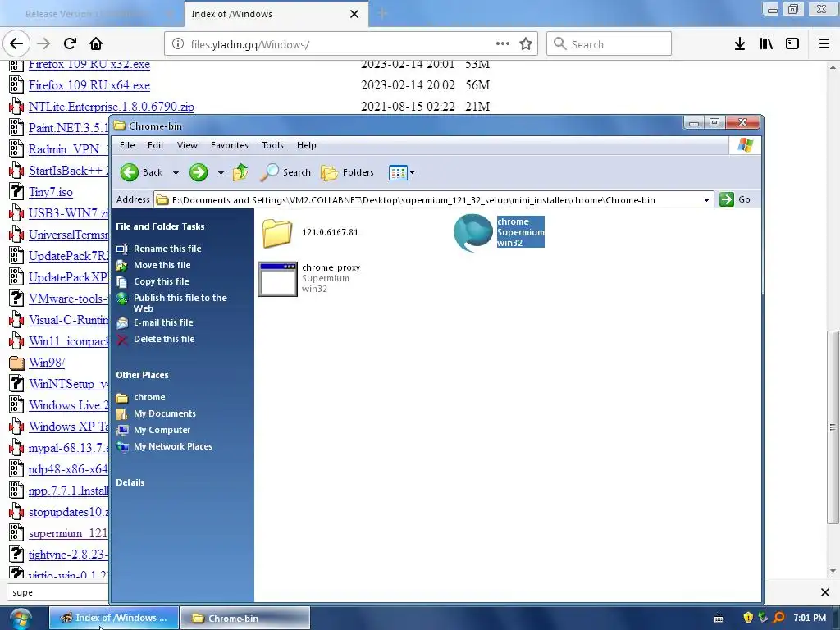Click the Explorer address path field
The image size is (840, 630).
(x=434, y=200)
